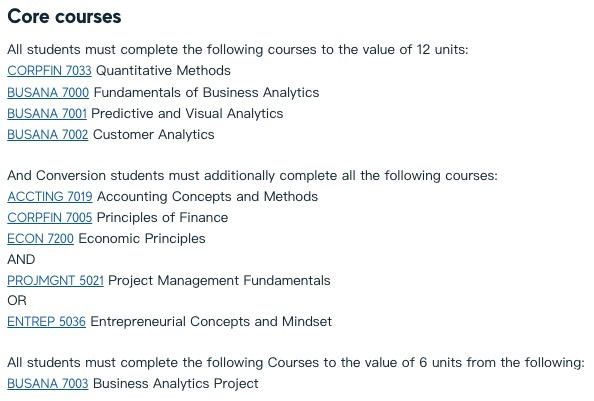Image resolution: width=594 pixels, height=401 pixels.
Task: Click the PROJMGNT 5021 course link
Action: pos(55,281)
